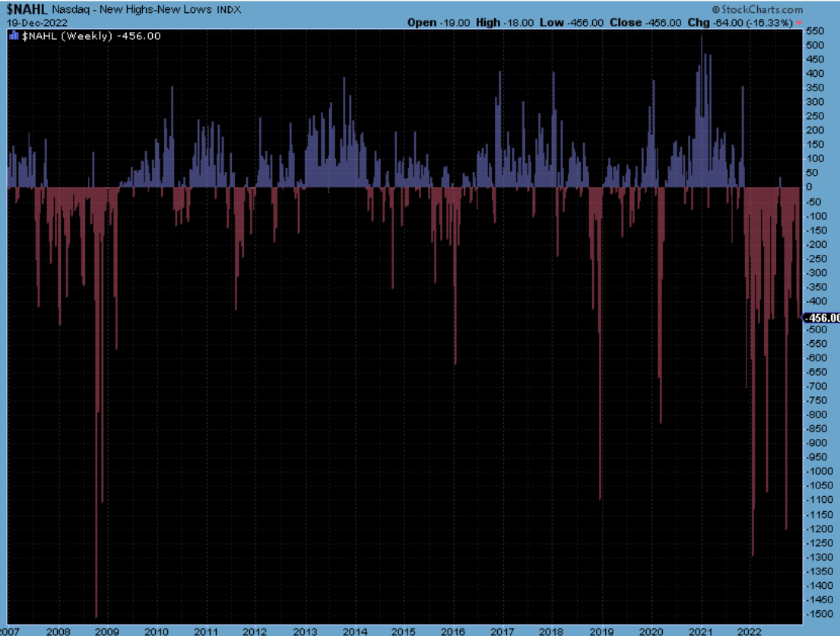Click the histogram icon beside $NAHL (Weekly)

point(12,36)
